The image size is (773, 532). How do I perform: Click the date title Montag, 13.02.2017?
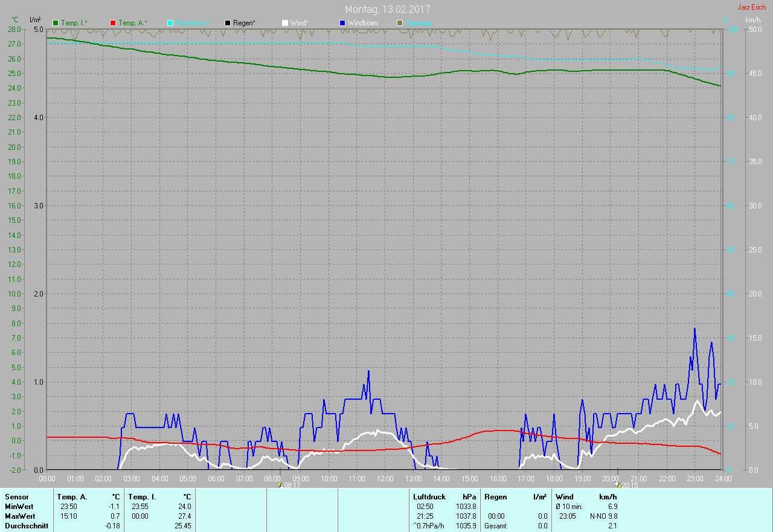388,9
